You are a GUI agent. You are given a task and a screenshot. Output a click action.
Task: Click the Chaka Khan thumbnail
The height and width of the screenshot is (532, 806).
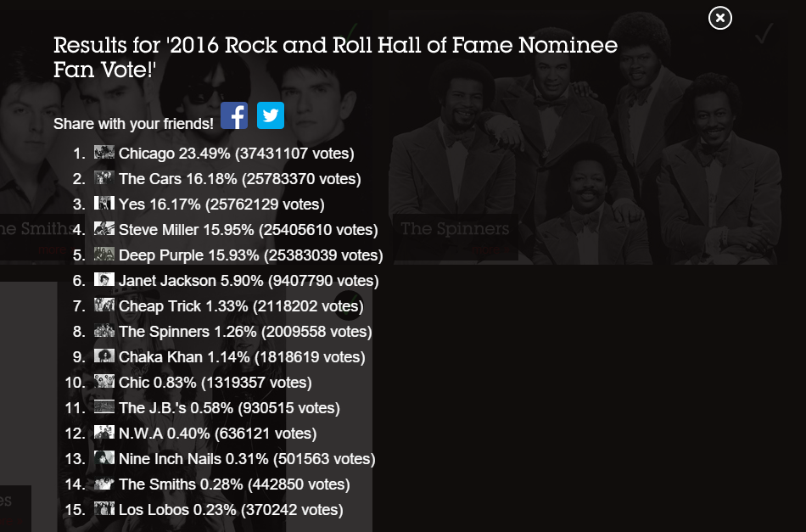point(104,356)
